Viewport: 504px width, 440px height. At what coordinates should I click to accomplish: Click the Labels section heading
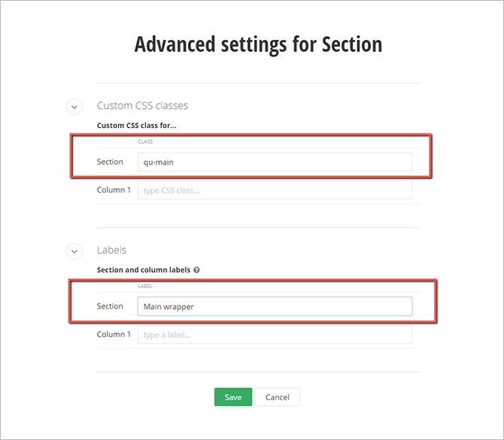(112, 250)
